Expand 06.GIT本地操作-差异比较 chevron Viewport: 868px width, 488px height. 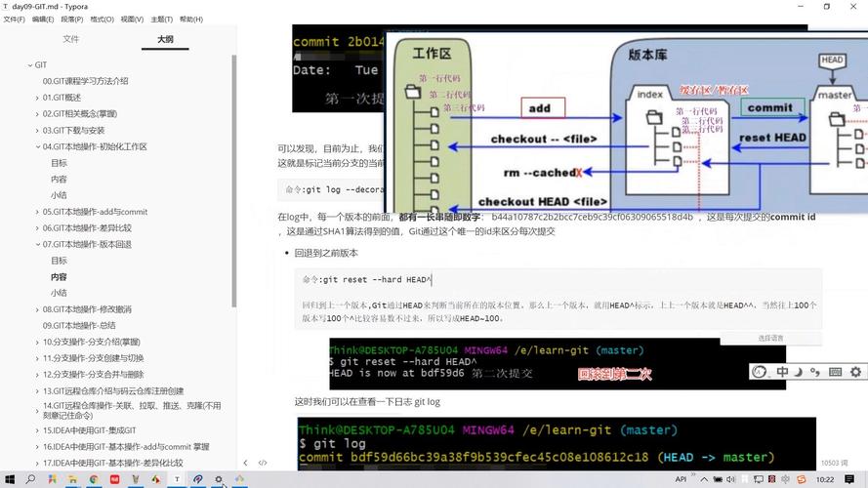pos(38,228)
